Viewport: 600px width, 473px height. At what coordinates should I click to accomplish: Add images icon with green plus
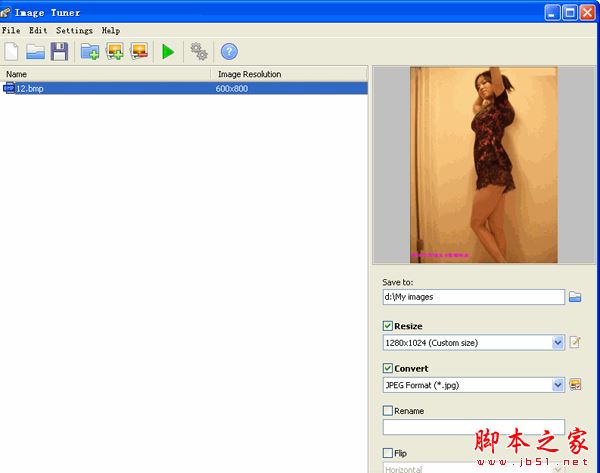point(115,51)
